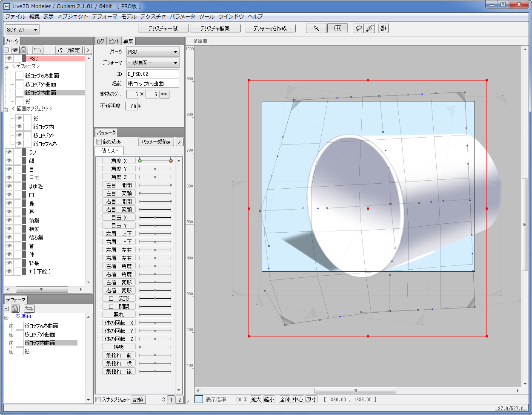This screenshot has height=415, width=532.
Task: Click the 角度 Y parameter slider
Action: pos(155,169)
